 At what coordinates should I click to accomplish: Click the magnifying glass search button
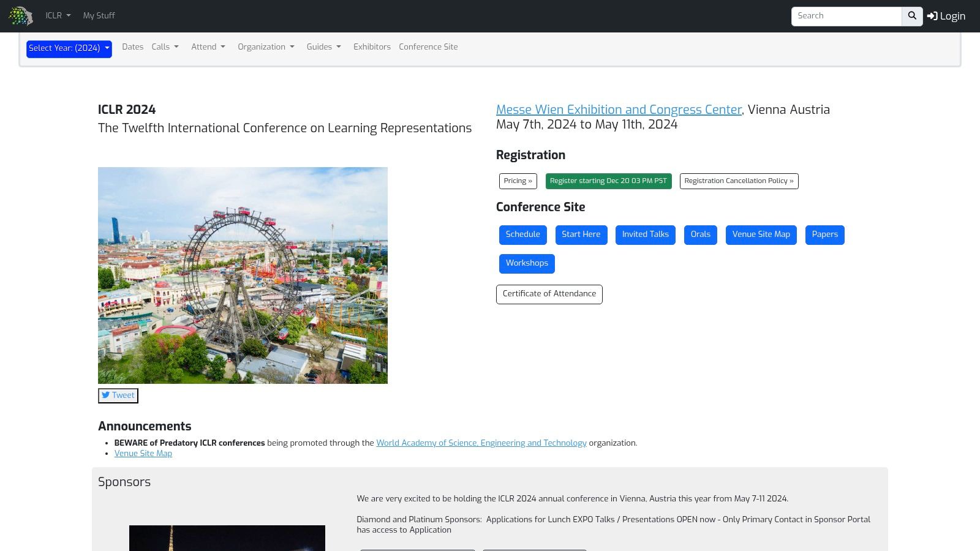pyautogui.click(x=912, y=17)
